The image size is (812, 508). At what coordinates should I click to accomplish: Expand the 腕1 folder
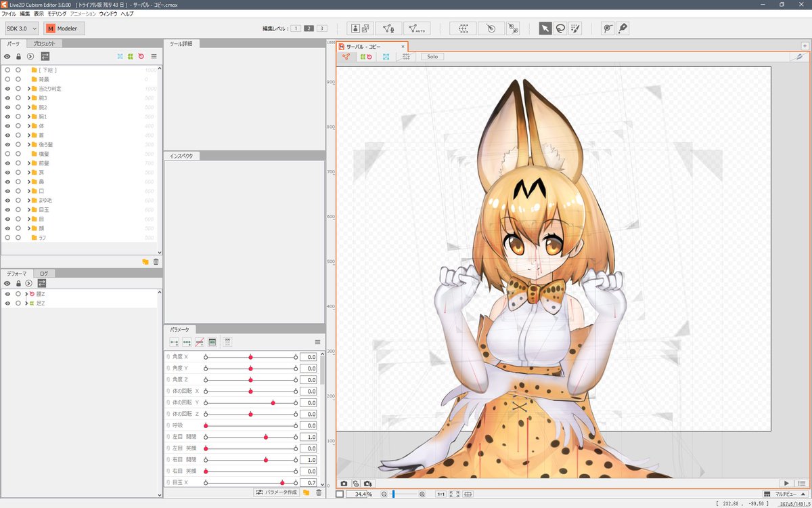click(28, 117)
